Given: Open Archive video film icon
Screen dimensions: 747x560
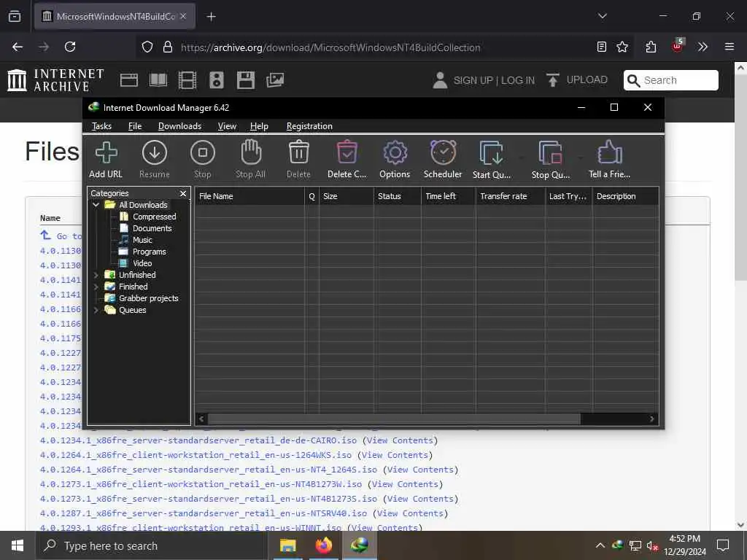Looking at the screenshot, I should [187, 80].
